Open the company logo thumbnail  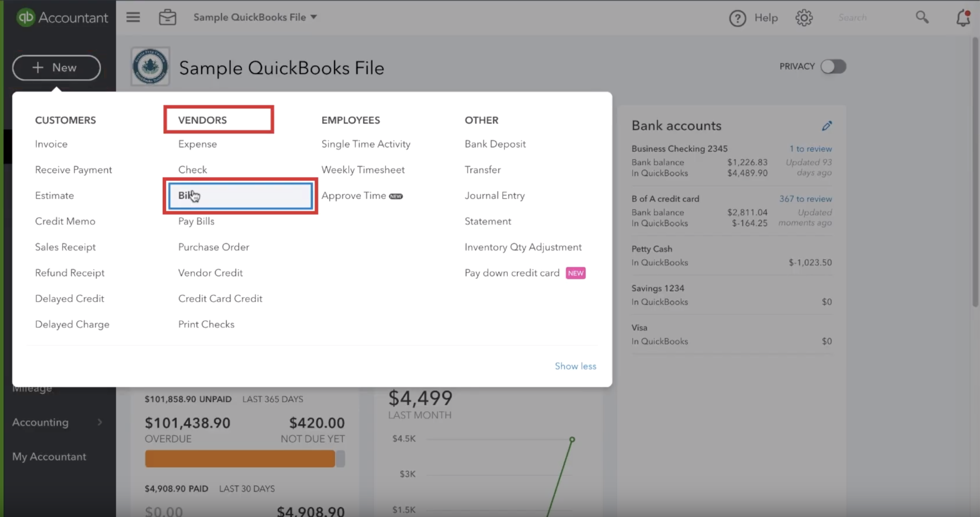(x=150, y=66)
